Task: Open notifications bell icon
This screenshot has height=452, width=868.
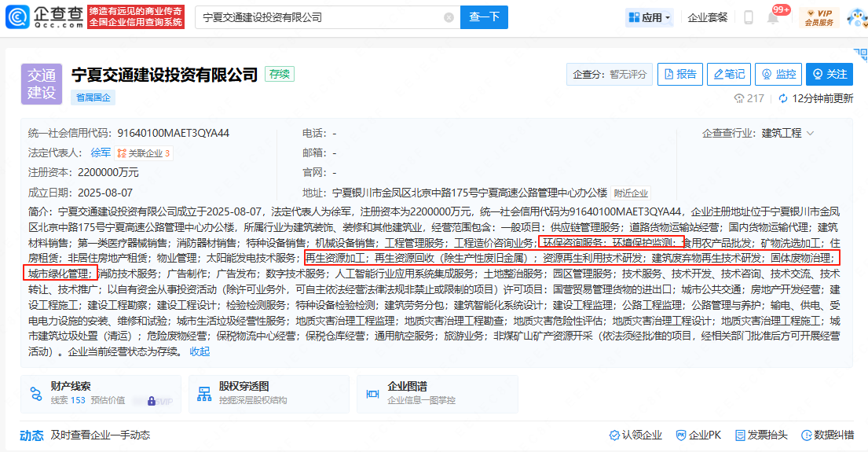Action: (x=773, y=18)
